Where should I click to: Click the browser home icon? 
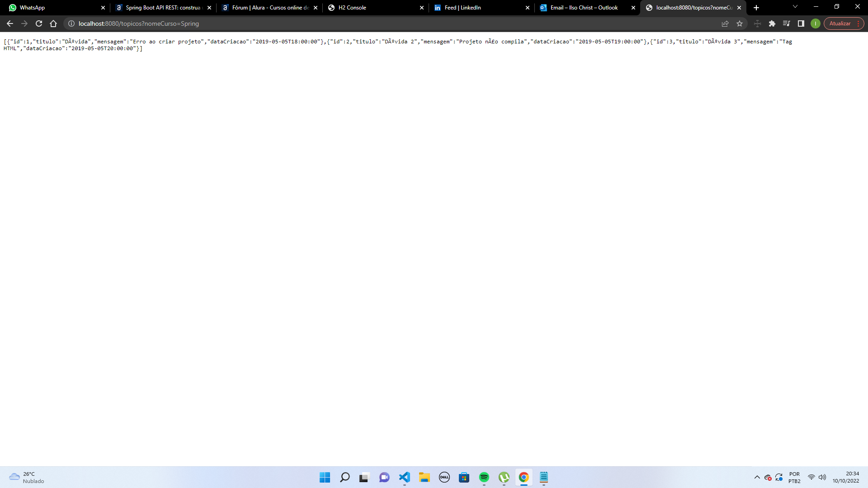[54, 23]
